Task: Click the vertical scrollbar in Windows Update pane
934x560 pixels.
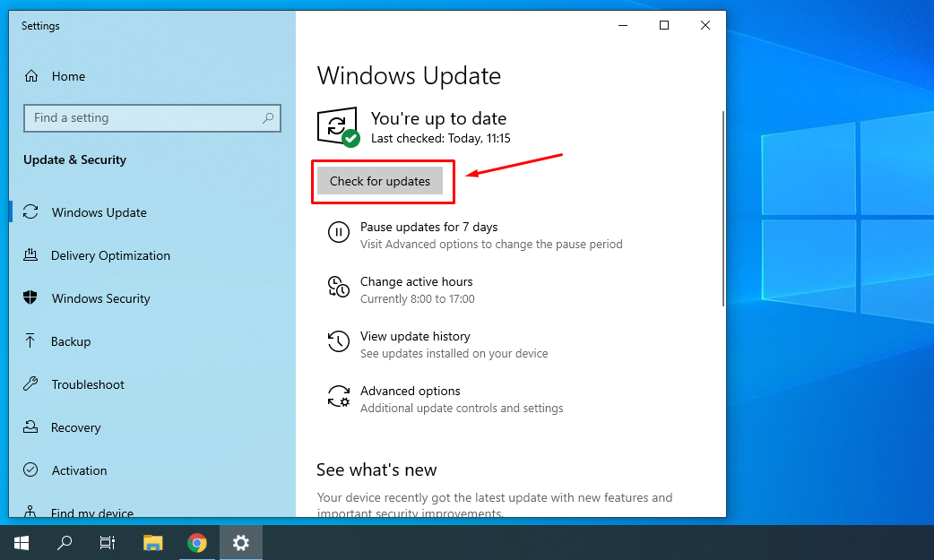Action: (723, 209)
